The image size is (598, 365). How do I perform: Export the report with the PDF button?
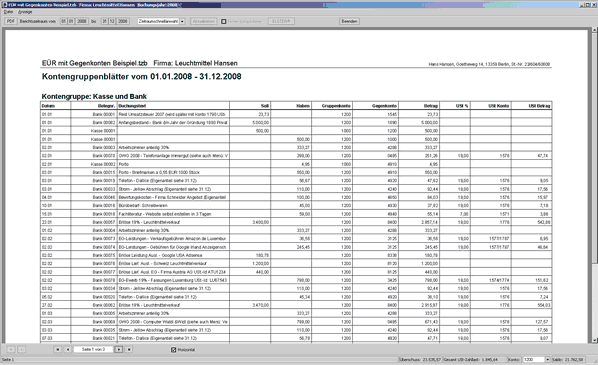click(x=11, y=21)
